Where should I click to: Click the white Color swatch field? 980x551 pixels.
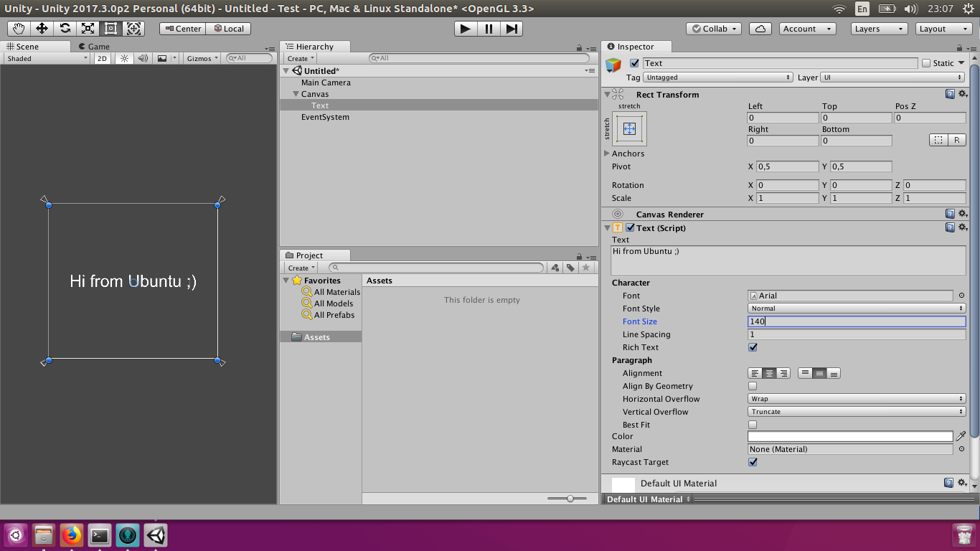[x=850, y=436]
